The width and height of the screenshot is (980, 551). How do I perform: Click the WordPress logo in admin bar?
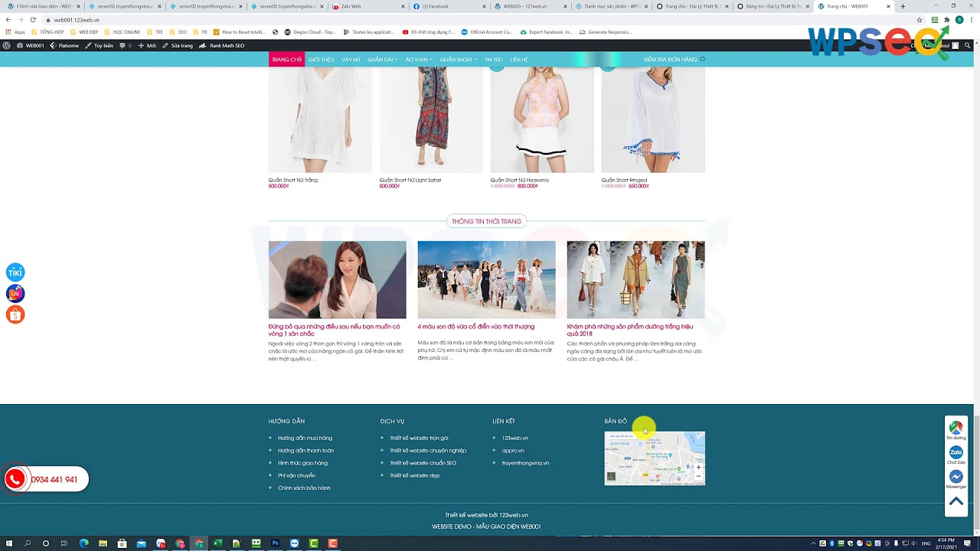click(7, 46)
